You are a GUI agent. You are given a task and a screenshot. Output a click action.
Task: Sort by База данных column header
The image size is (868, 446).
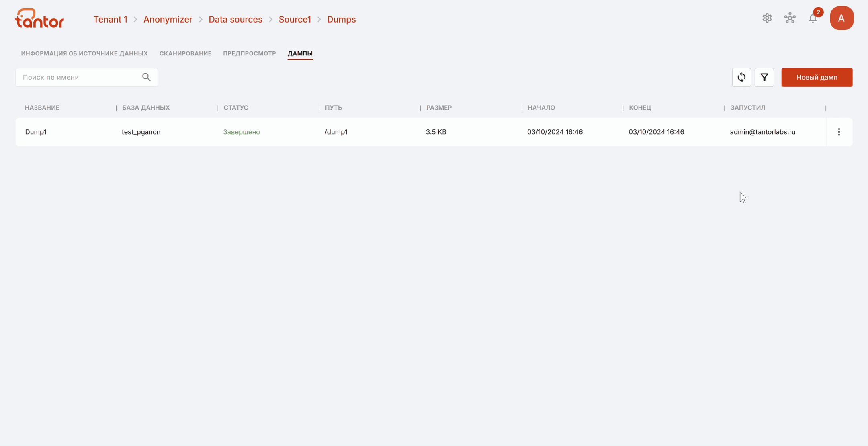point(146,108)
